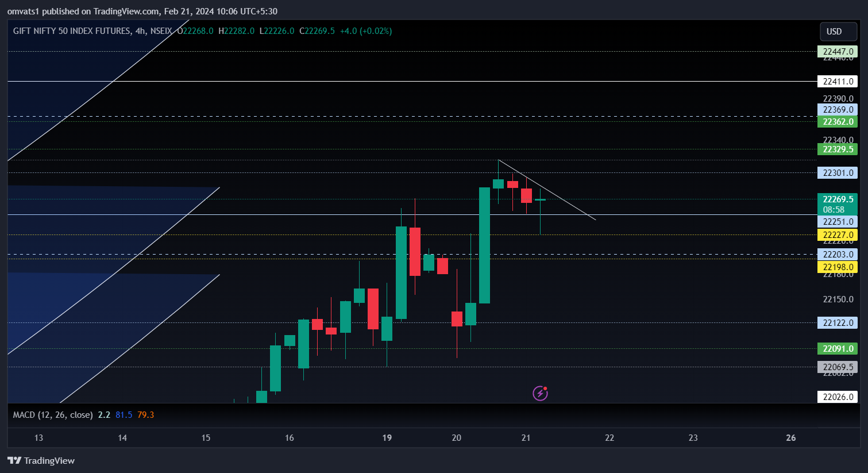868x473 pixels.
Task: Click the date 22 on time axis
Action: [609, 438]
